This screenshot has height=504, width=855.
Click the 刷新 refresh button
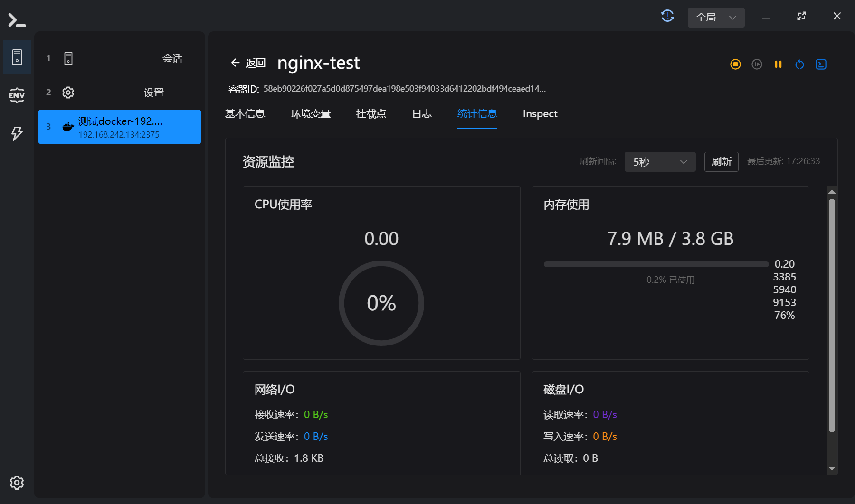pos(721,162)
